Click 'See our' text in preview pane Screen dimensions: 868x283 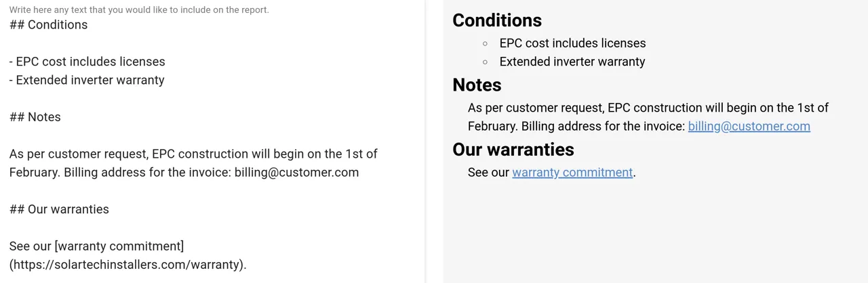point(488,172)
